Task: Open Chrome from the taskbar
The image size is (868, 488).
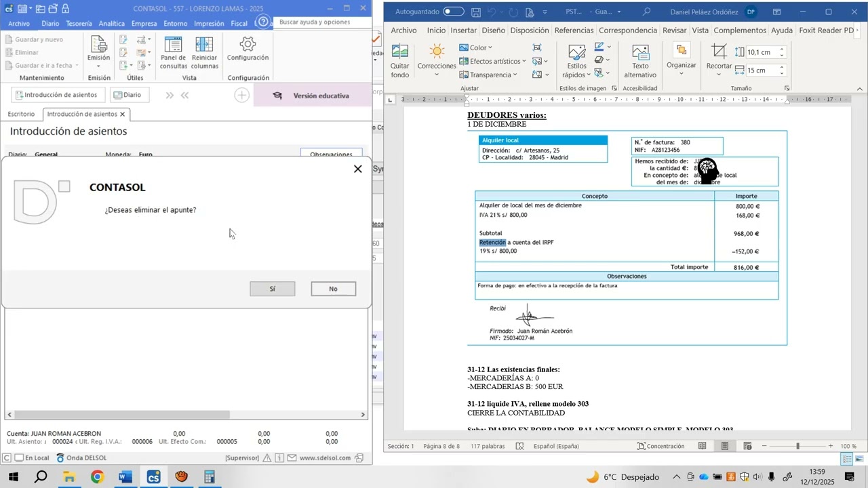Action: click(97, 477)
